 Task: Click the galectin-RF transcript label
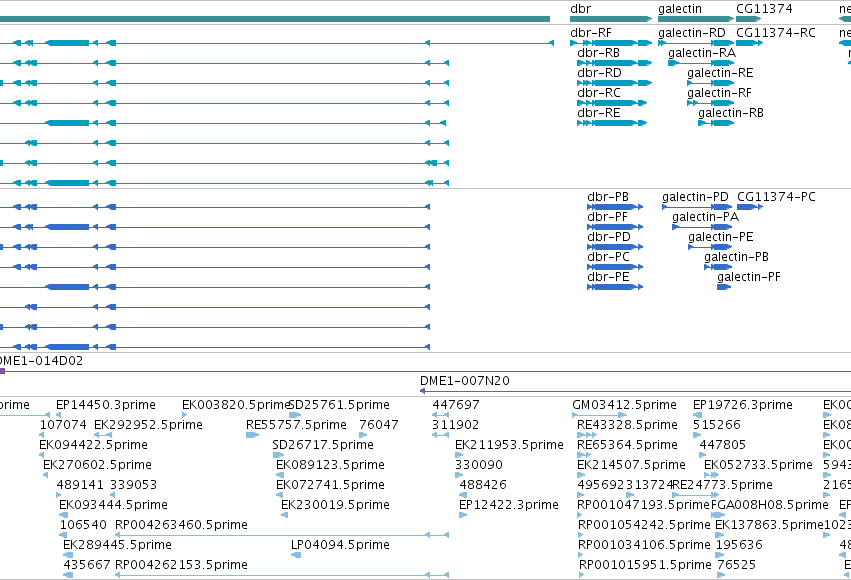click(719, 93)
